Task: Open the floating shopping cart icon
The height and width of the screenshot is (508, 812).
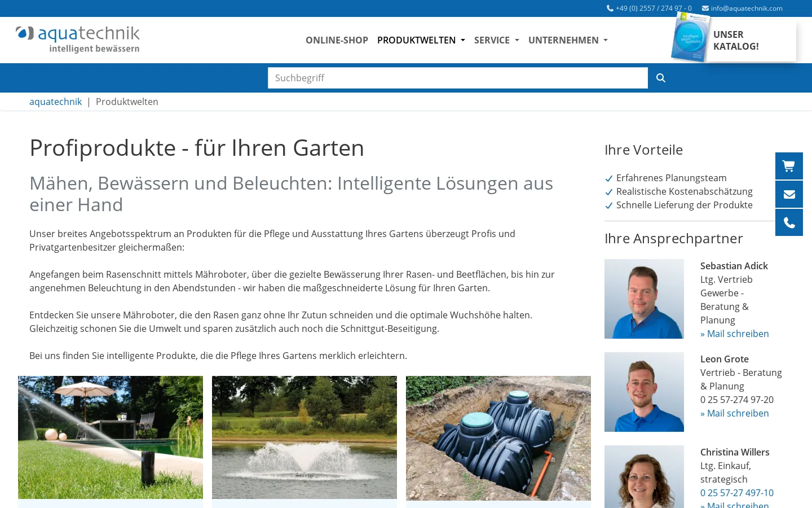Action: click(x=789, y=166)
